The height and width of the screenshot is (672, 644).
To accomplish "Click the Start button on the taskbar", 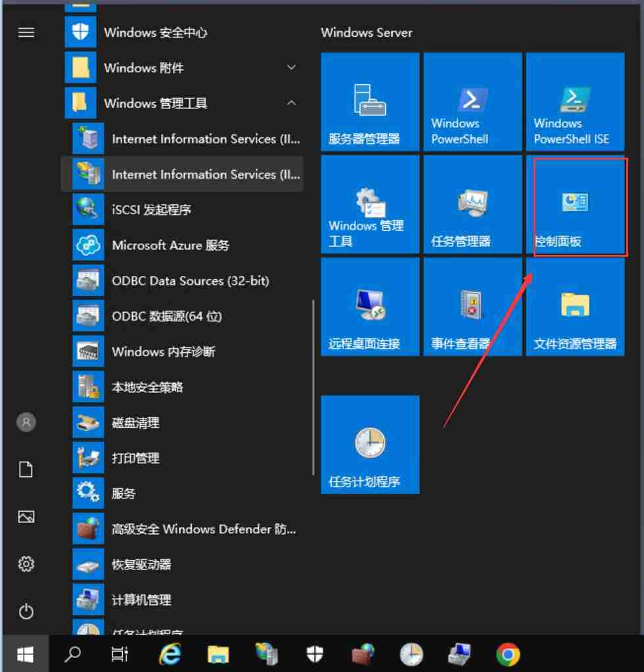I will pyautogui.click(x=26, y=654).
